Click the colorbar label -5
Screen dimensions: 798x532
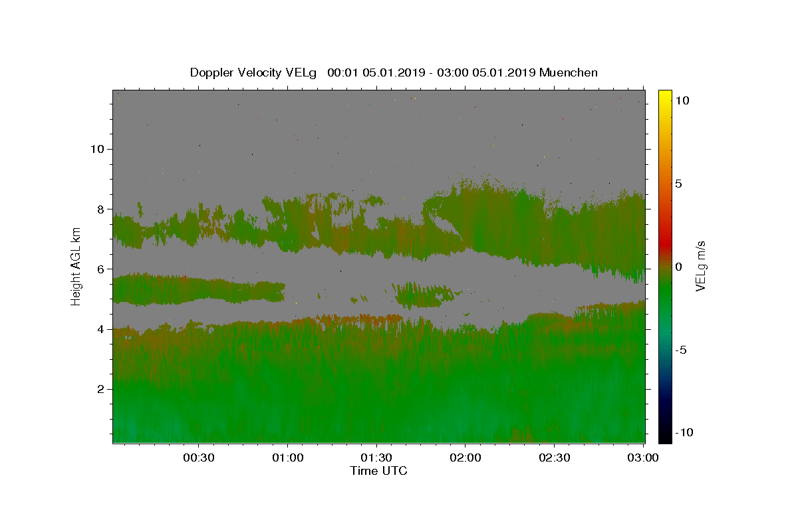[680, 350]
